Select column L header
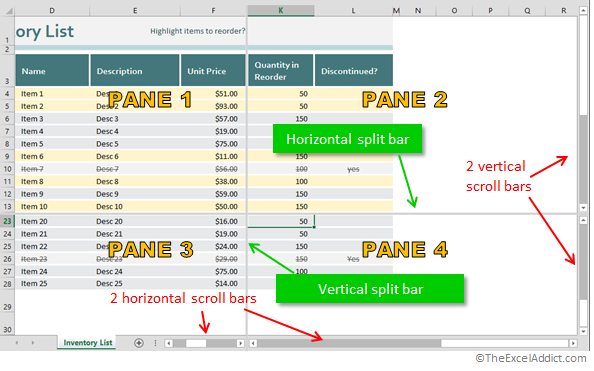The image size is (594, 371). click(x=353, y=11)
